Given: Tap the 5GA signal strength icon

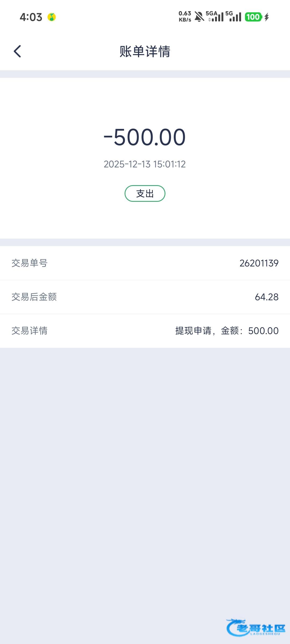Looking at the screenshot, I should (x=215, y=17).
